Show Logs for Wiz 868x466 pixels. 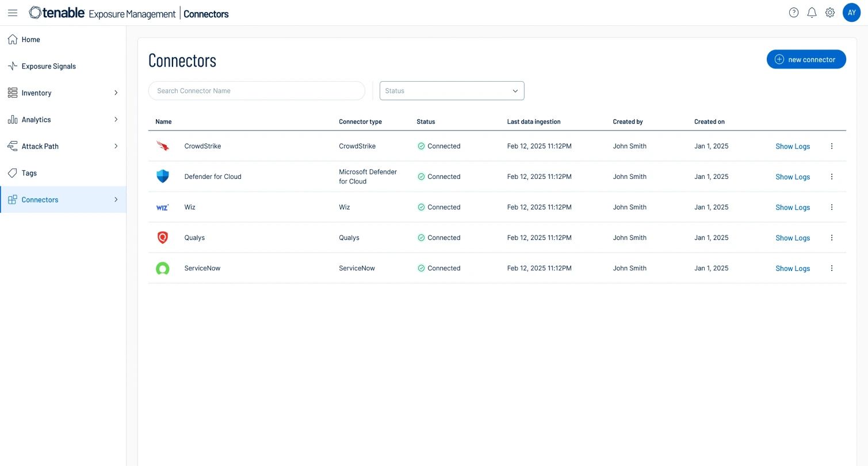(793, 207)
